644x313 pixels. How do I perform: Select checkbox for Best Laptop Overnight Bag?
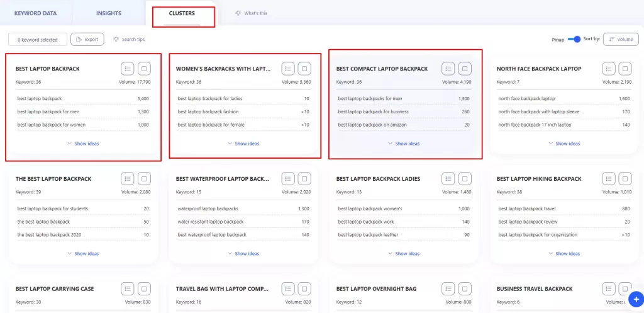tap(465, 288)
